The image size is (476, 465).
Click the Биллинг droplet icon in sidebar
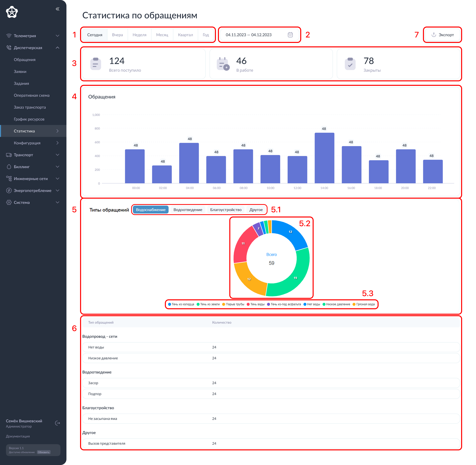click(x=9, y=167)
